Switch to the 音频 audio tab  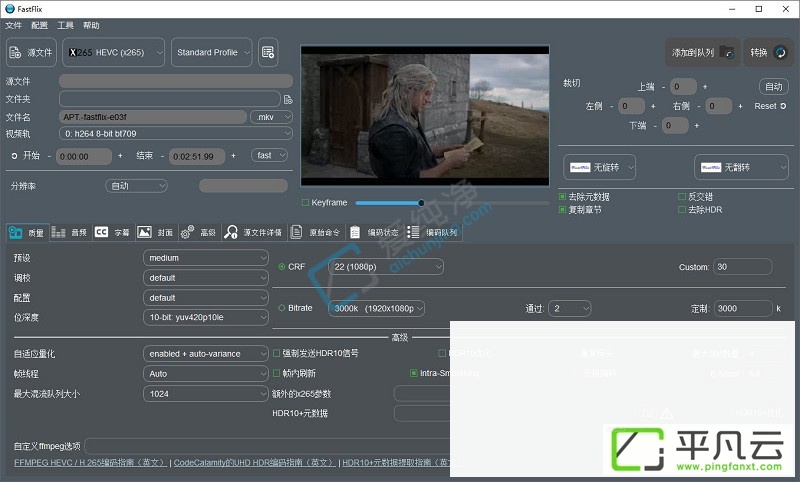pos(70,233)
